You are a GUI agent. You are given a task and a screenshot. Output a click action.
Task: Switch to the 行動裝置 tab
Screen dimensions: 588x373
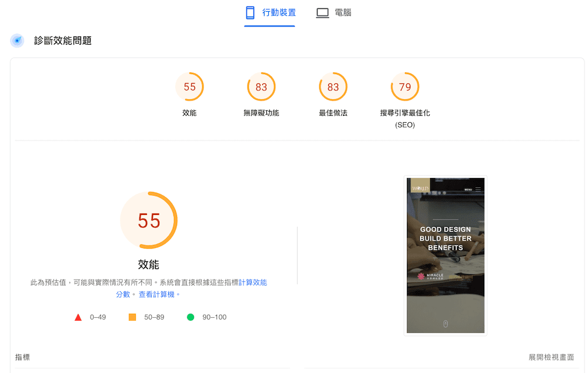pos(270,13)
